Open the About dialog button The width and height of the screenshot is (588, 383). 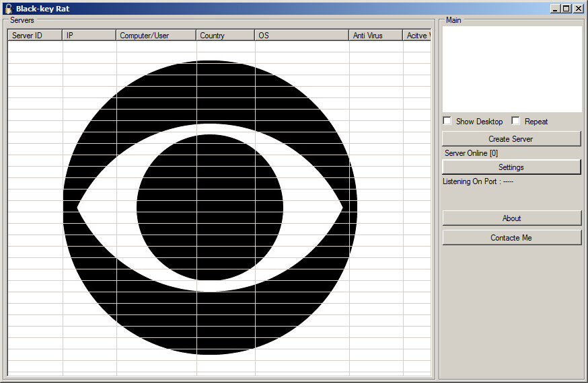click(x=511, y=218)
